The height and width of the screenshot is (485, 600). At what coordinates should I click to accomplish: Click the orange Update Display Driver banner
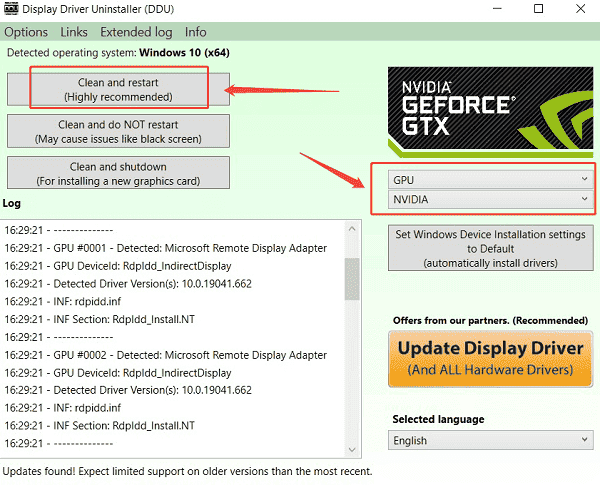coord(490,357)
